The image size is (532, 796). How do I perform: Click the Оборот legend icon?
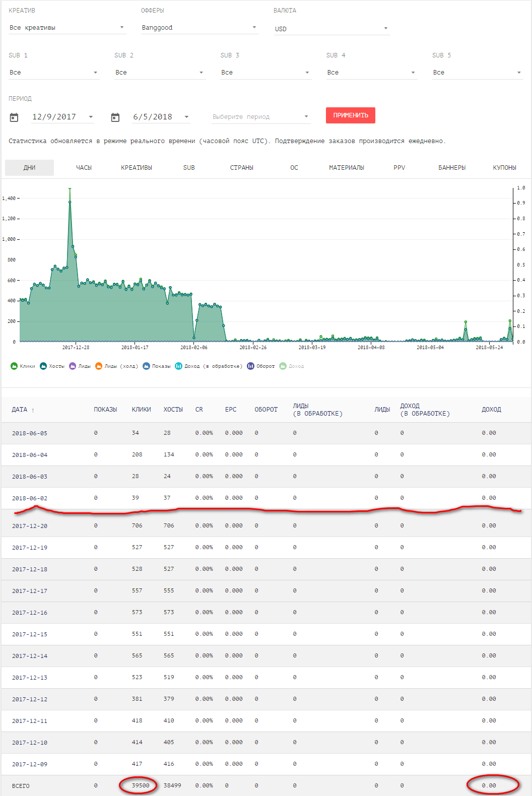coord(250,366)
